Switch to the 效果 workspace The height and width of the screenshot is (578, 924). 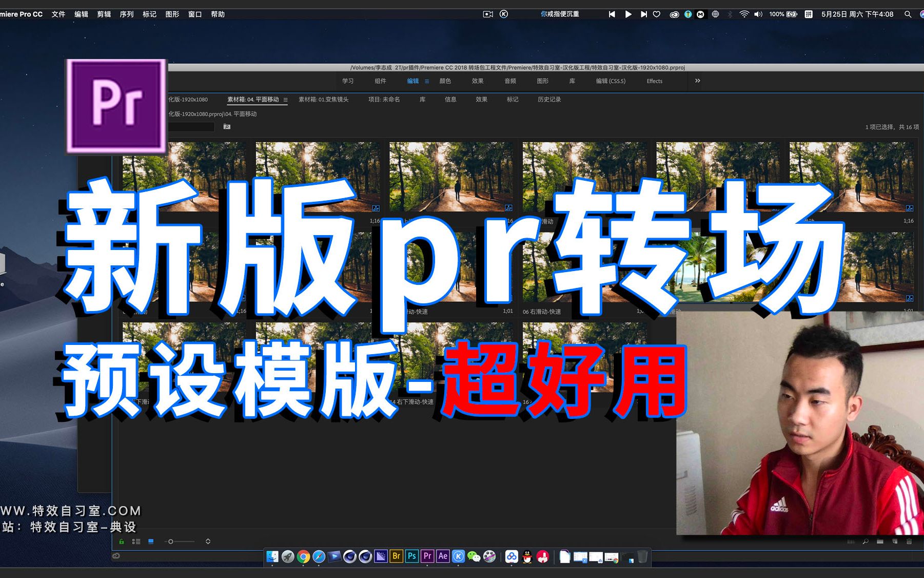click(478, 81)
